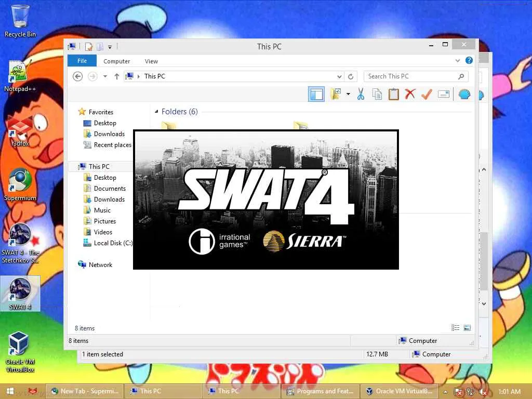Select the Notepad++ desktop shortcut
Image resolution: width=532 pixels, height=399 pixels.
point(20,76)
